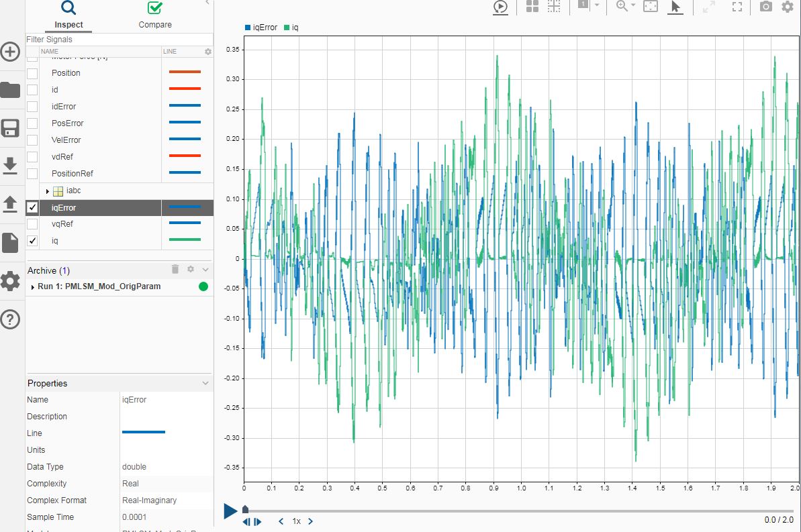Click the Export upload arrow sidebar icon
The height and width of the screenshot is (532, 801).
(10, 203)
